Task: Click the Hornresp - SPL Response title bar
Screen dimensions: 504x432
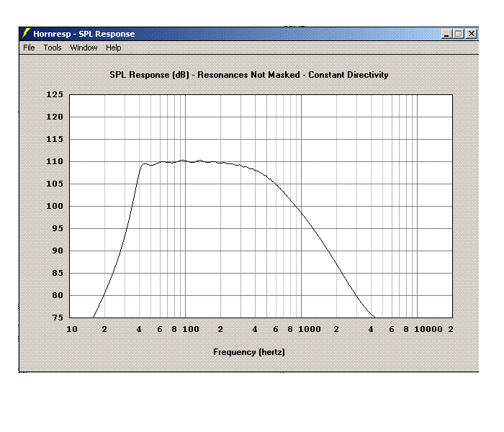Action: point(248,34)
